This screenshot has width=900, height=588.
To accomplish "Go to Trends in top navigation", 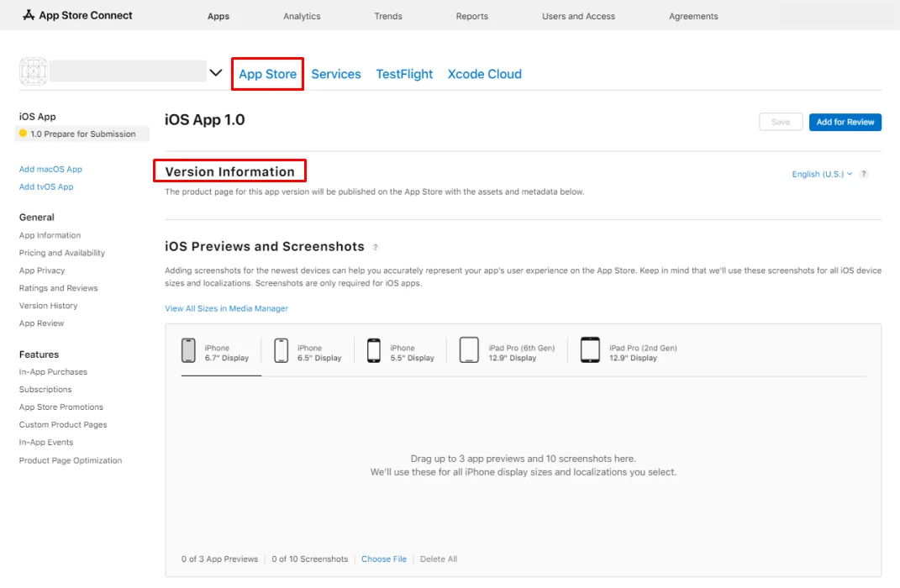I will 388,16.
